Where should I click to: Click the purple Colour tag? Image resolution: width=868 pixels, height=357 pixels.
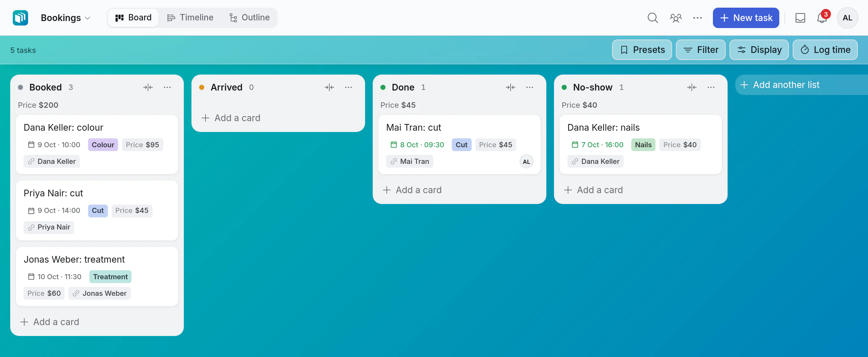(103, 145)
